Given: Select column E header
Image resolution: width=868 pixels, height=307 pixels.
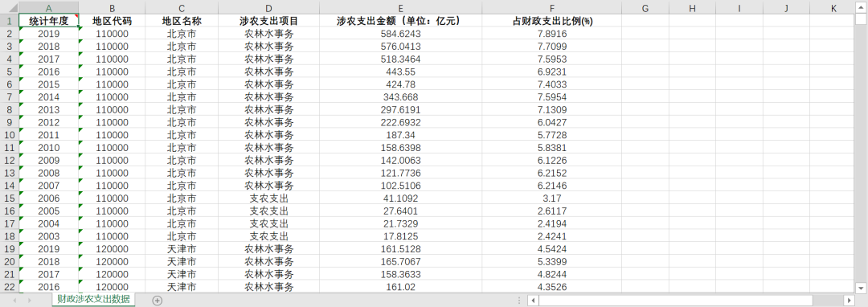Looking at the screenshot, I should click(400, 8).
